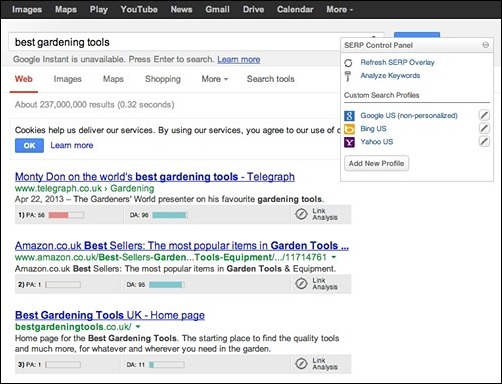Switch to the Maps search tab
This screenshot has width=502, height=384.
click(113, 79)
